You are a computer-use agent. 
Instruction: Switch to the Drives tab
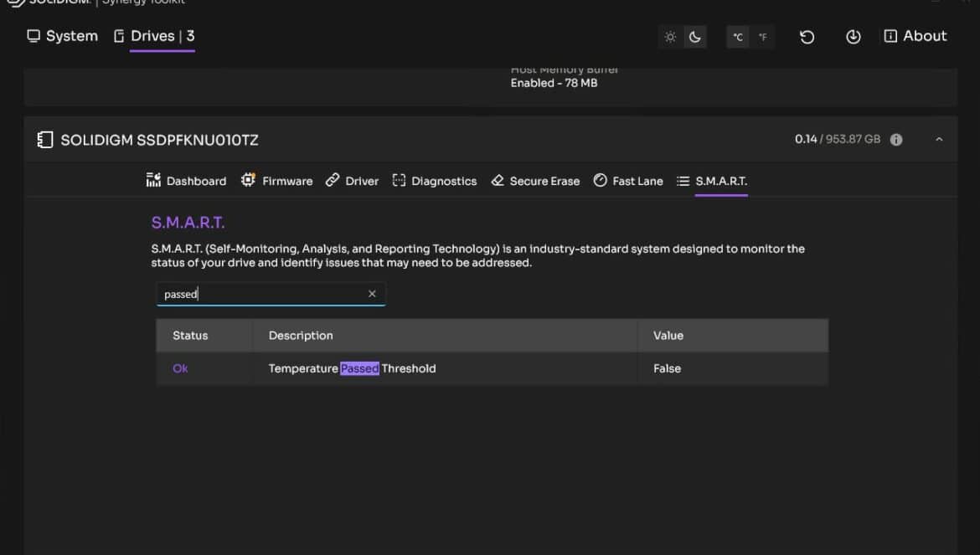point(154,36)
